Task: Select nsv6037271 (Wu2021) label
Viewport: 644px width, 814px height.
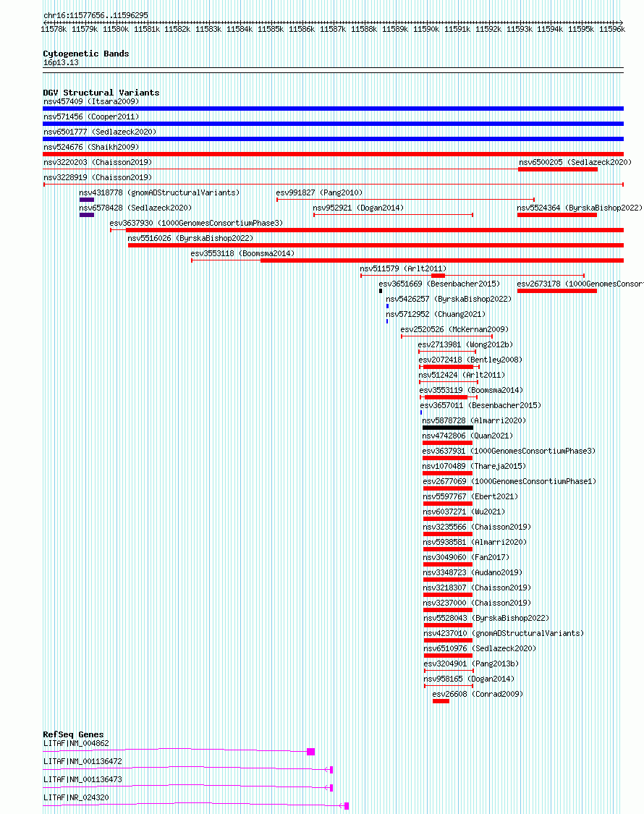Action: [x=464, y=512]
